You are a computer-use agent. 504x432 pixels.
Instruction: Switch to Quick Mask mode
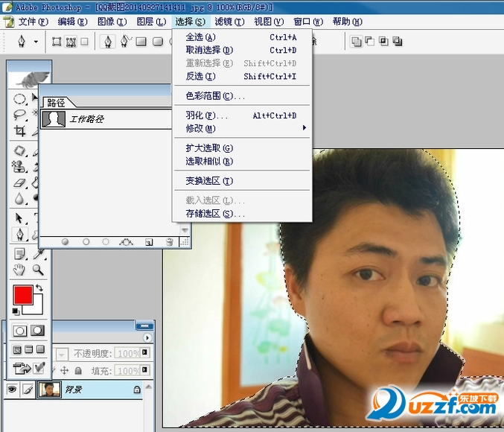coord(36,331)
